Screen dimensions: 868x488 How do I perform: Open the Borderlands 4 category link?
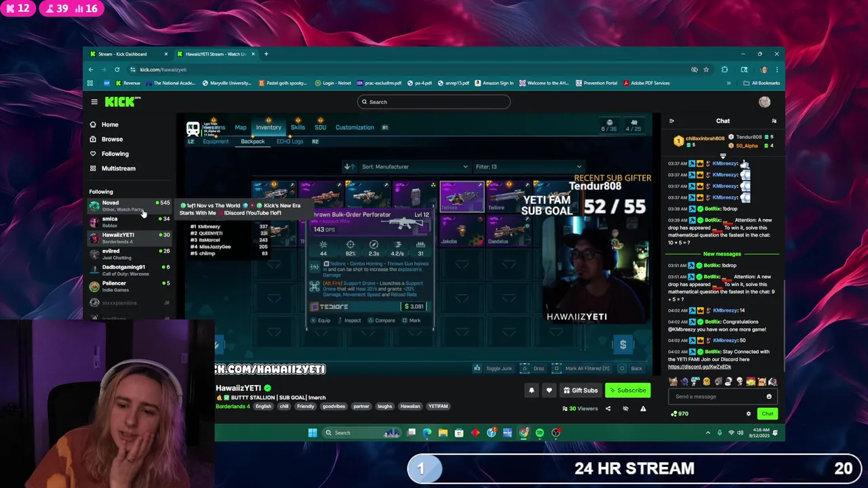click(233, 406)
